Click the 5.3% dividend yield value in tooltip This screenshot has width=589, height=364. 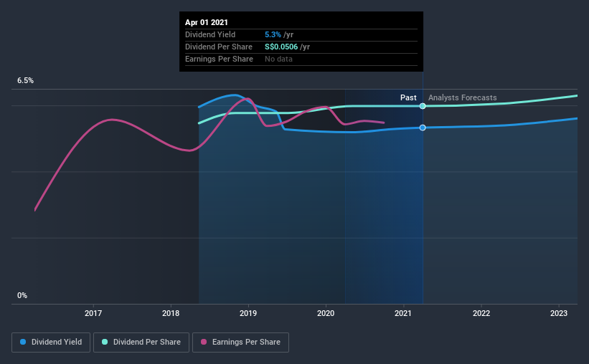coord(273,34)
